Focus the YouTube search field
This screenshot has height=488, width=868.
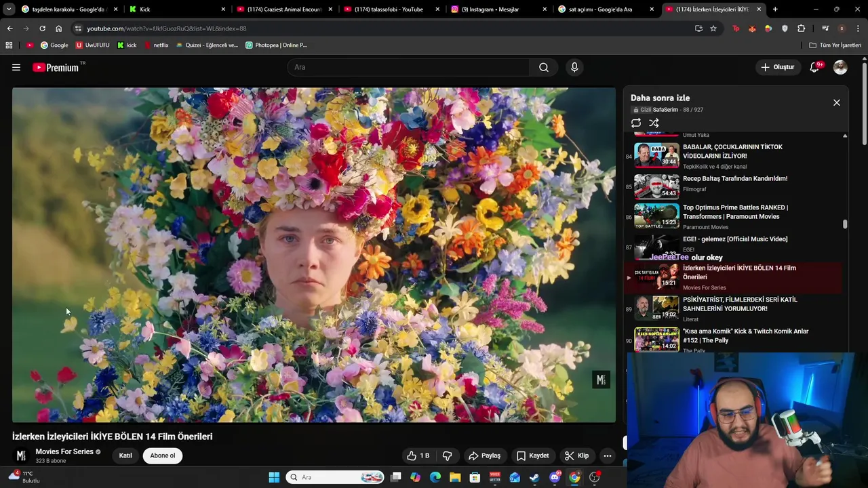(x=408, y=67)
